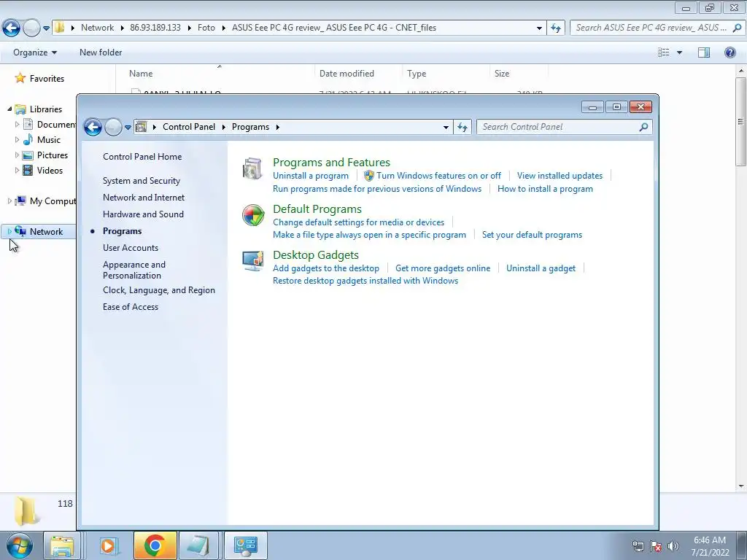Click Set your default programs link

pos(532,235)
